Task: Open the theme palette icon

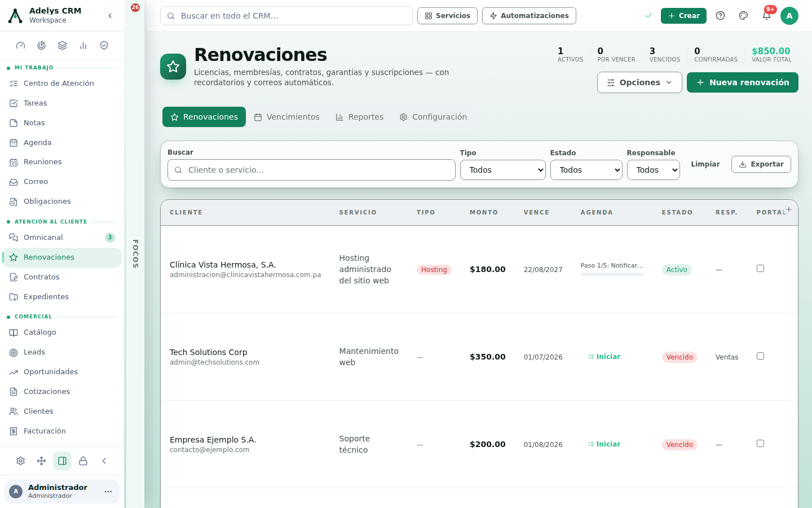Action: [x=743, y=16]
